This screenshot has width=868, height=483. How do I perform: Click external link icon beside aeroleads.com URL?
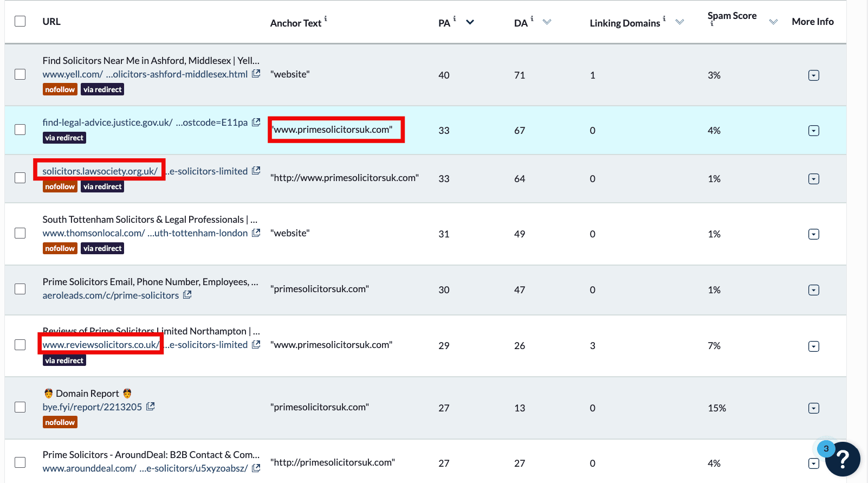187,295
